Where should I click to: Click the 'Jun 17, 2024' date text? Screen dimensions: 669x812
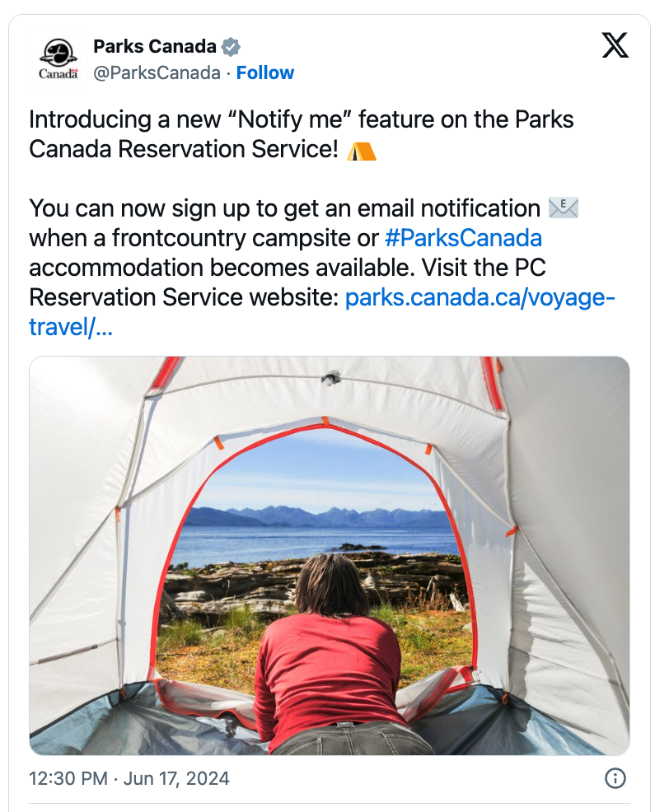[x=176, y=779]
